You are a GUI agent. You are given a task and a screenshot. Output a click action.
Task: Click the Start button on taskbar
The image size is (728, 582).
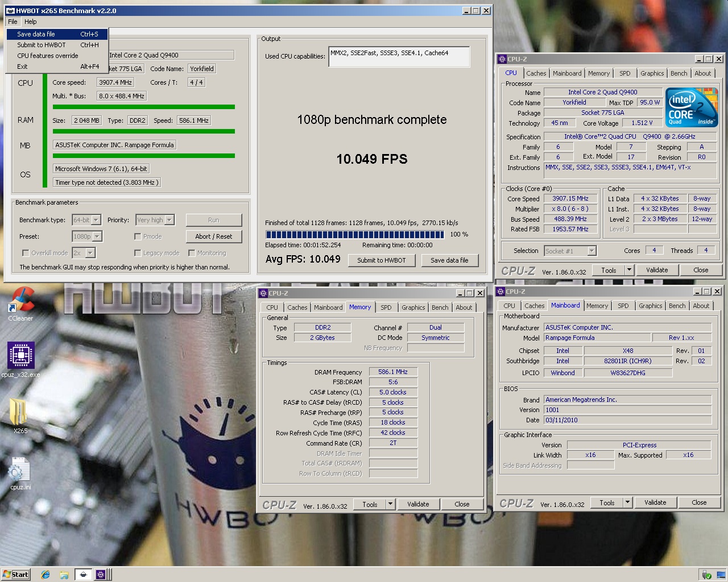tap(16, 575)
